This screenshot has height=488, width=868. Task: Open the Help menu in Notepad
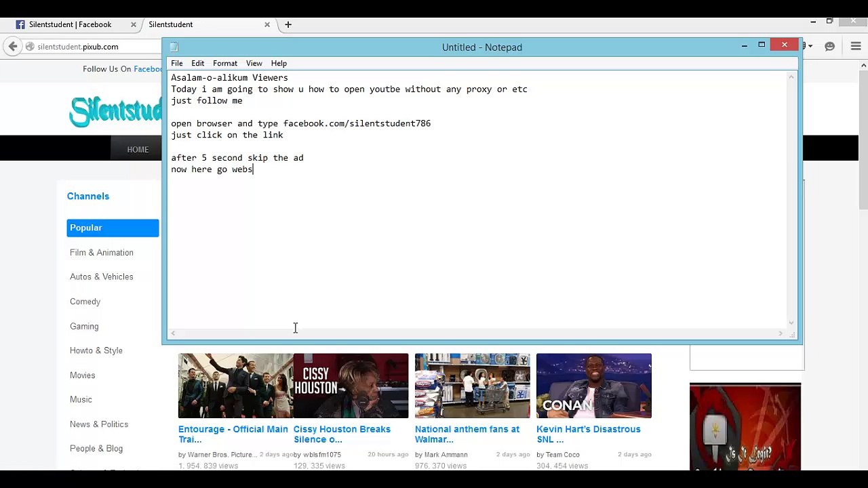coord(279,63)
